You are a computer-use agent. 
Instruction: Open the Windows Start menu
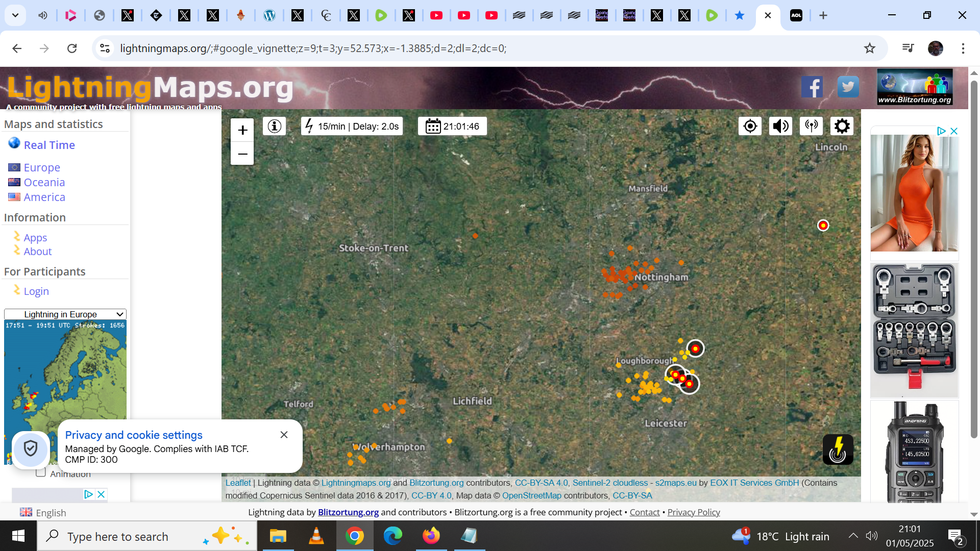coord(18,536)
